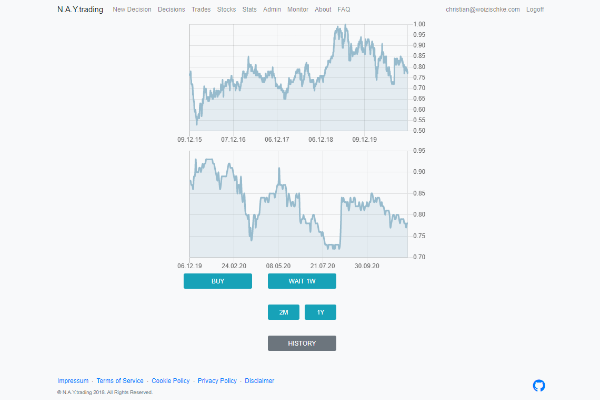Open the Impressum footer link
Image resolution: width=600 pixels, height=400 pixels.
click(73, 380)
